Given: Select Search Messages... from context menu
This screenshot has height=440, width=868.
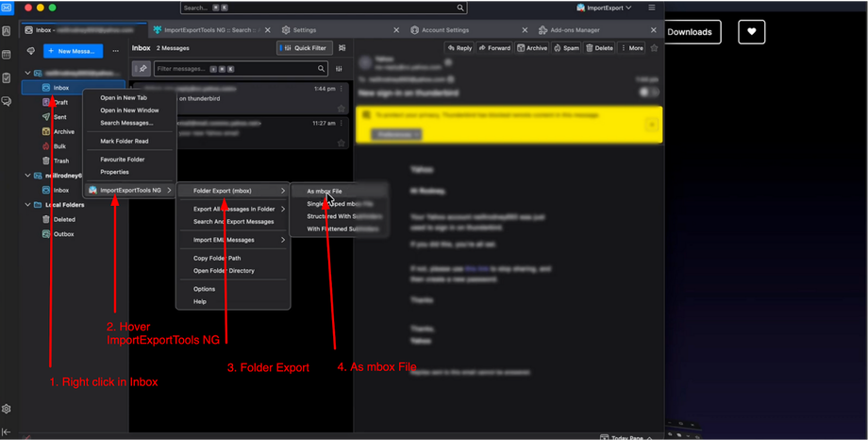Looking at the screenshot, I should click(x=130, y=123).
